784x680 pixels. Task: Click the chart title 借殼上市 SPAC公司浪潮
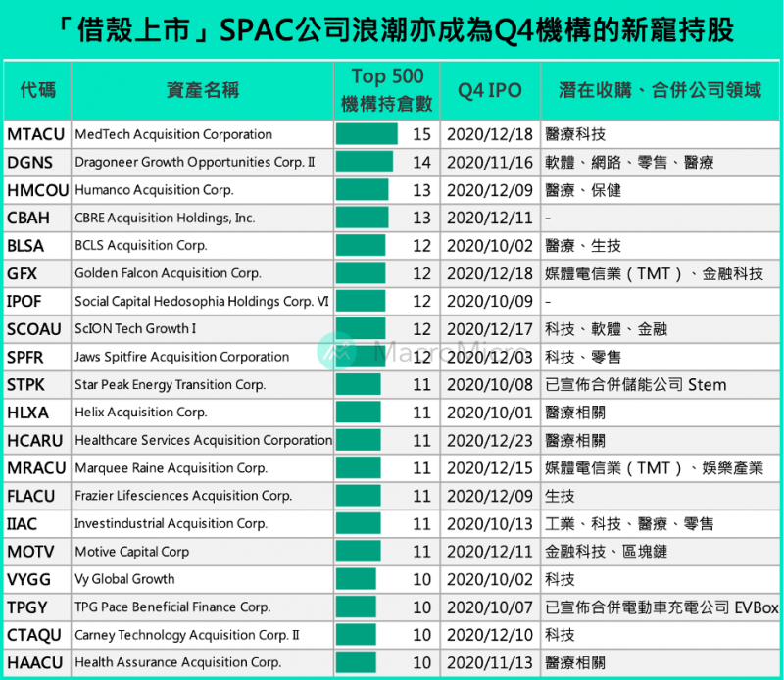click(394, 29)
